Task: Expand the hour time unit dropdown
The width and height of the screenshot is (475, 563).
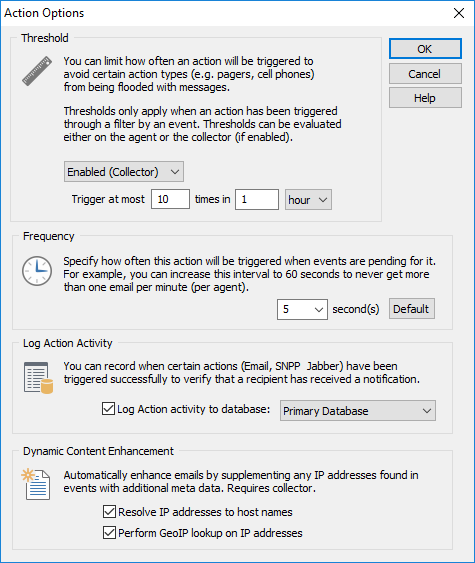Action: [x=308, y=200]
